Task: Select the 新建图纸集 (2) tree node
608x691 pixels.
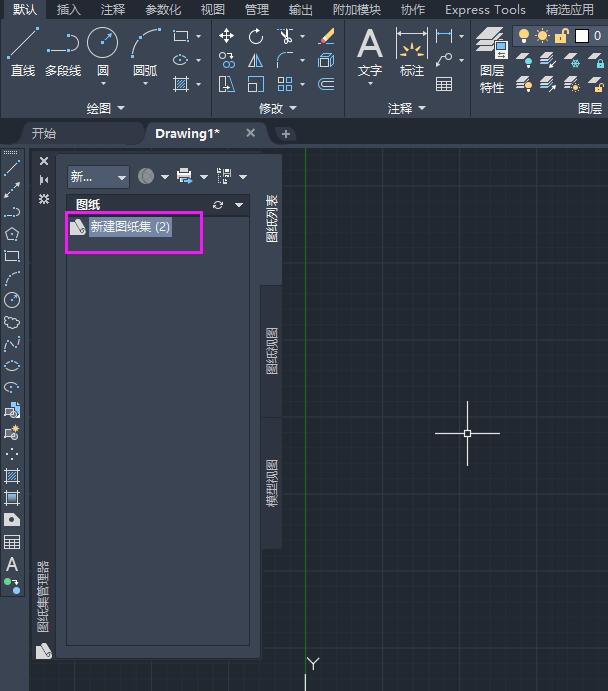Action: pos(130,227)
